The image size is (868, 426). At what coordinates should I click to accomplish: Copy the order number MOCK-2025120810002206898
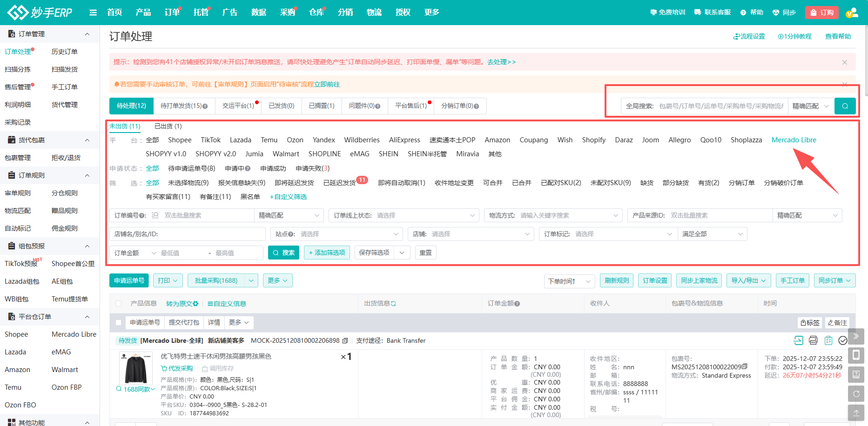pyautogui.click(x=345, y=341)
